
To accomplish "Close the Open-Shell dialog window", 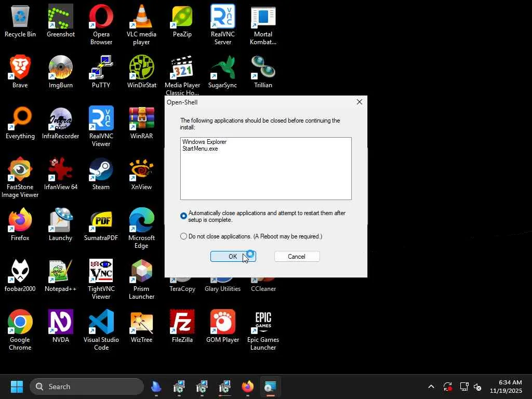I will (x=360, y=102).
